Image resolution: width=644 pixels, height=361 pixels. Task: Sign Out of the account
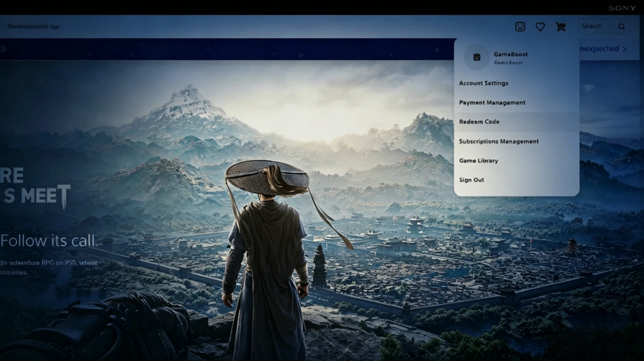[472, 180]
